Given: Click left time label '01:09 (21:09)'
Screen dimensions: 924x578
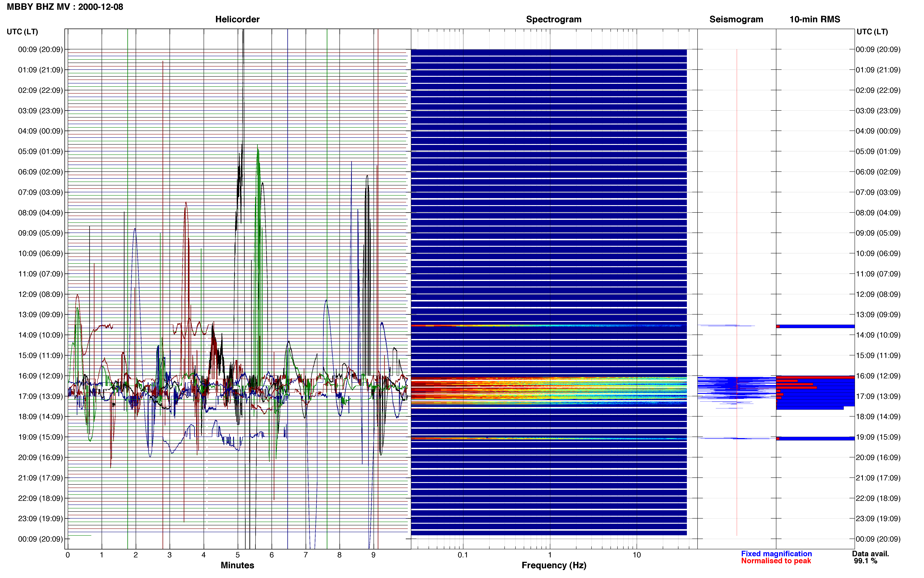Looking at the screenshot, I should 41,70.
